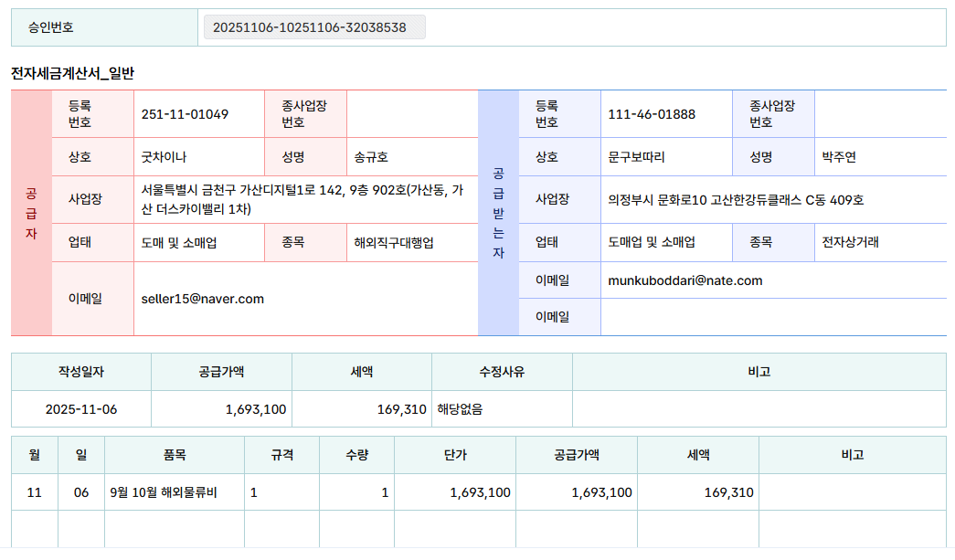Select recipient business item 전자상거래

click(x=850, y=243)
